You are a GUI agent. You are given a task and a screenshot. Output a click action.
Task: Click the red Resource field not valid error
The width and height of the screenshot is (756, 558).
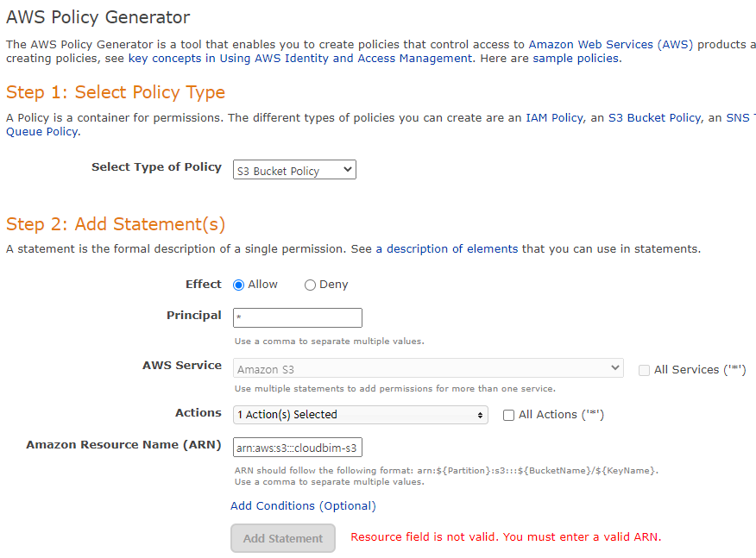tap(506, 537)
